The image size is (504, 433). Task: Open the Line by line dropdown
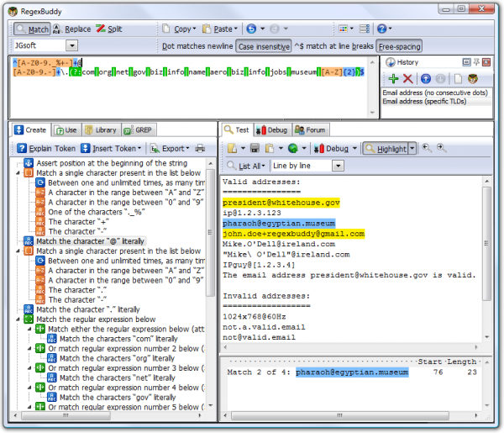click(x=338, y=166)
